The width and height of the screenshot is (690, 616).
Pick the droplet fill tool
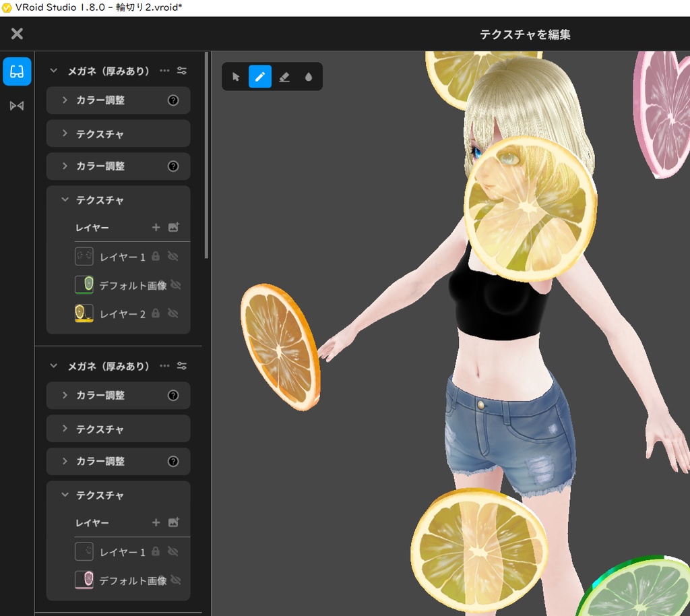(x=309, y=77)
